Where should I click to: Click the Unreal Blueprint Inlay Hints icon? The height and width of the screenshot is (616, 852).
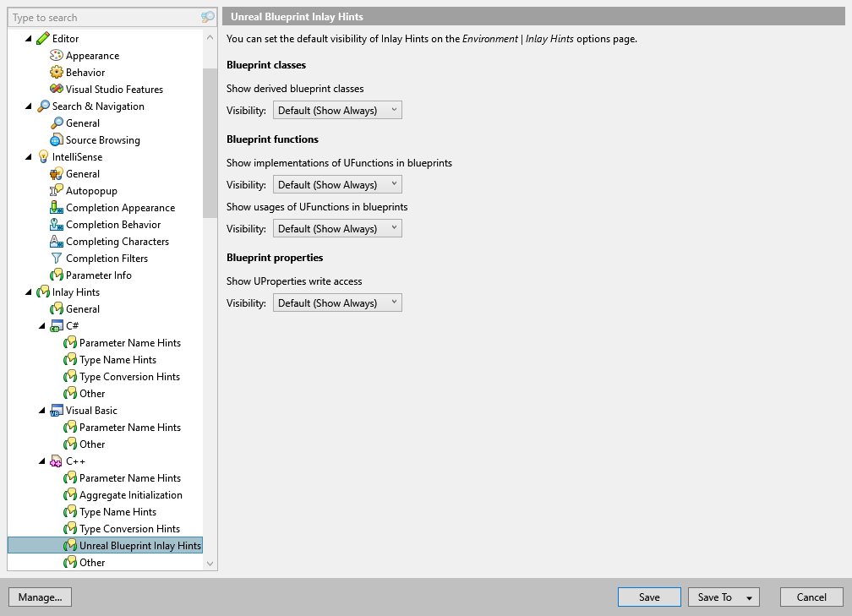[x=69, y=545]
